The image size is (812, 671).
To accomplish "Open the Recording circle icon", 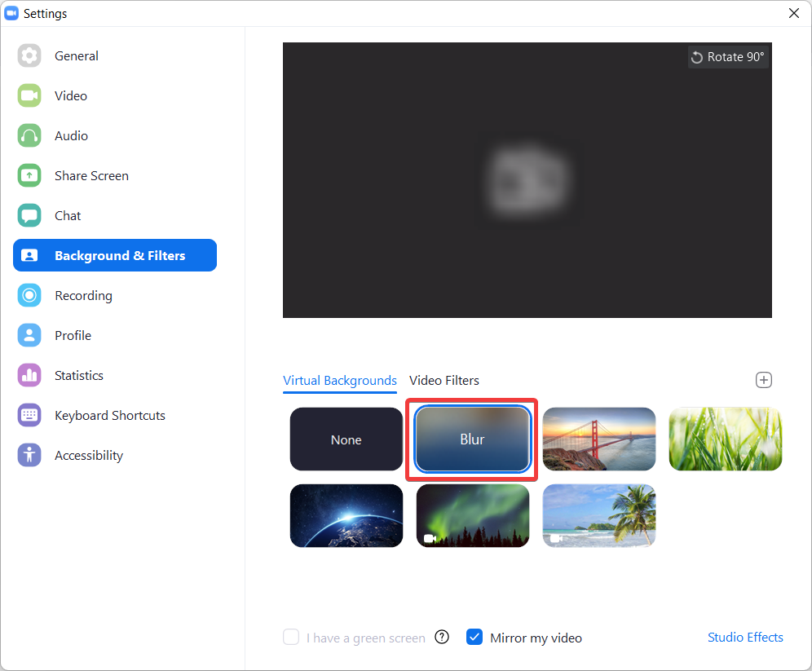I will (x=29, y=295).
